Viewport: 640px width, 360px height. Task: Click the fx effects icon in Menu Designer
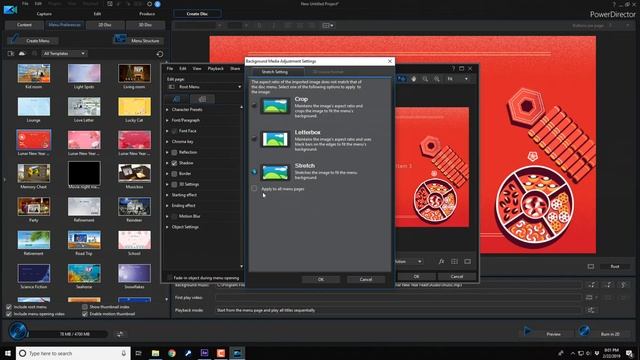point(441,261)
